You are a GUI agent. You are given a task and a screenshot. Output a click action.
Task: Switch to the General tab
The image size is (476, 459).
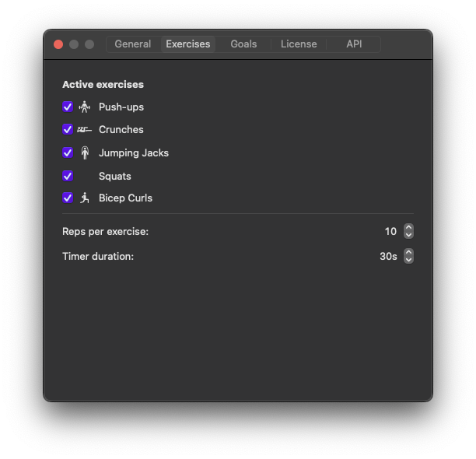tap(133, 44)
